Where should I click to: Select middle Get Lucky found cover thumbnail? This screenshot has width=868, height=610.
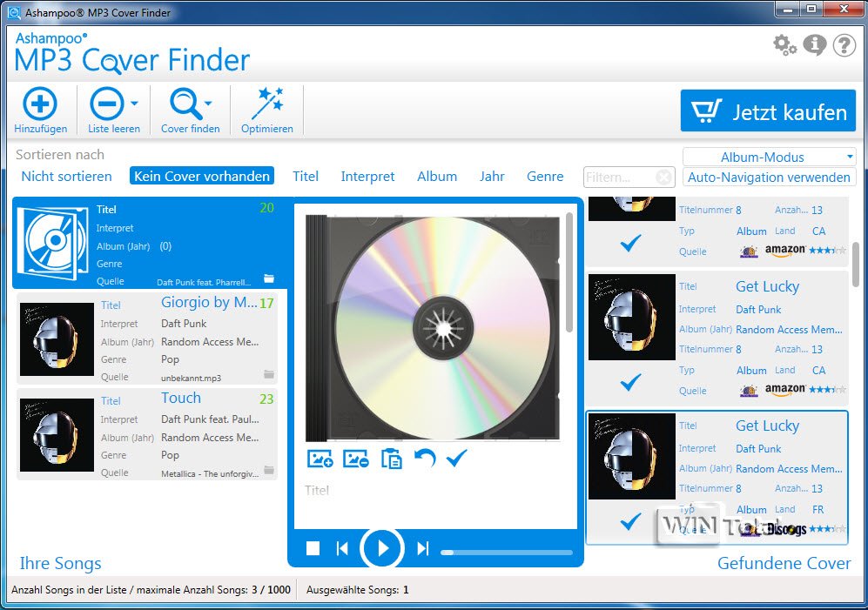pyautogui.click(x=631, y=317)
